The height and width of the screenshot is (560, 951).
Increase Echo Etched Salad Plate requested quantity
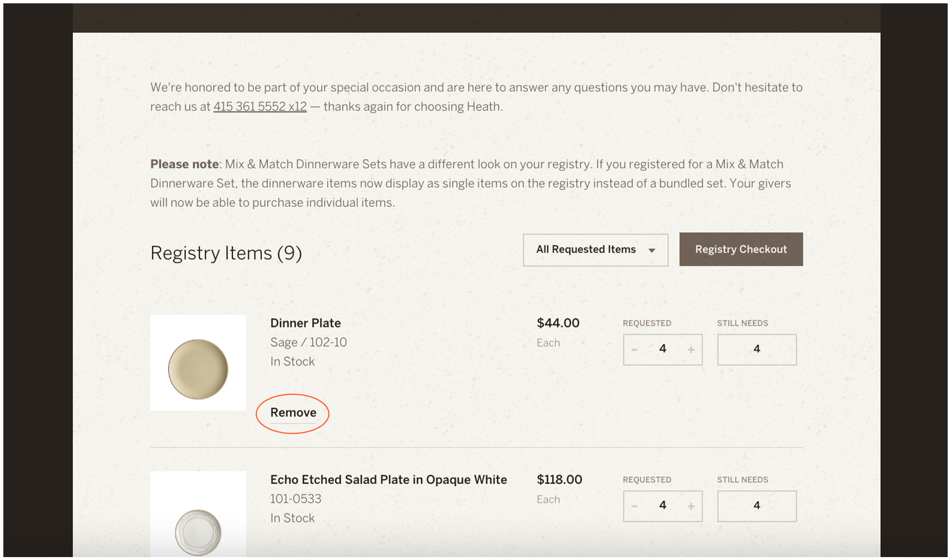pos(691,506)
